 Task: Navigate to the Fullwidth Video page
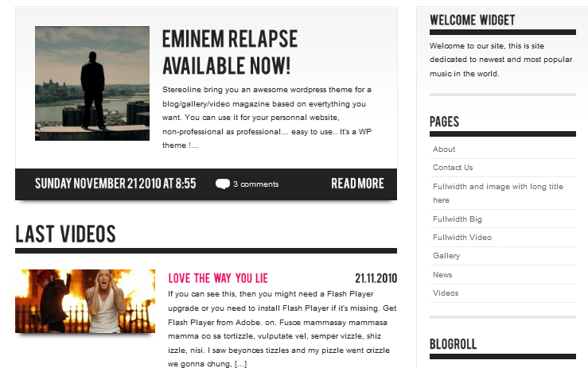coord(462,238)
